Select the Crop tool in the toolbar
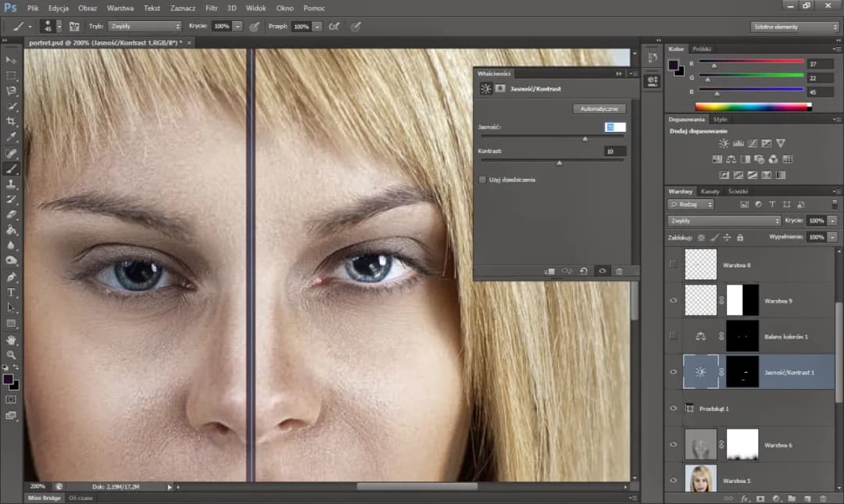This screenshot has width=844, height=504. (11, 121)
